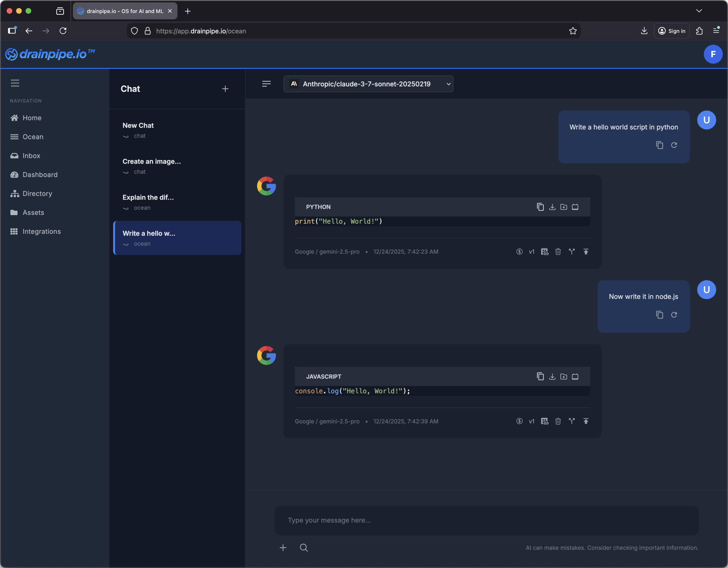
Task: Expand the JavaScript code block view
Action: coord(575,377)
